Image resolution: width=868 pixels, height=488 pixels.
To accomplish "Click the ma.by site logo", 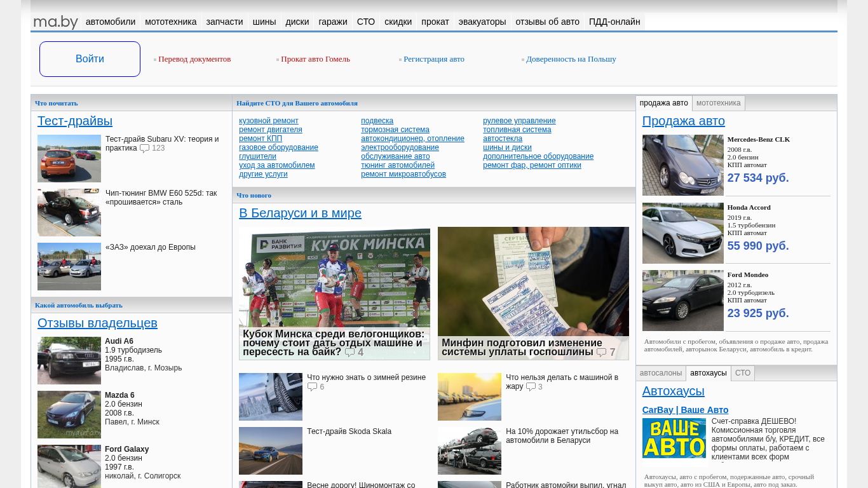I will pos(55,22).
